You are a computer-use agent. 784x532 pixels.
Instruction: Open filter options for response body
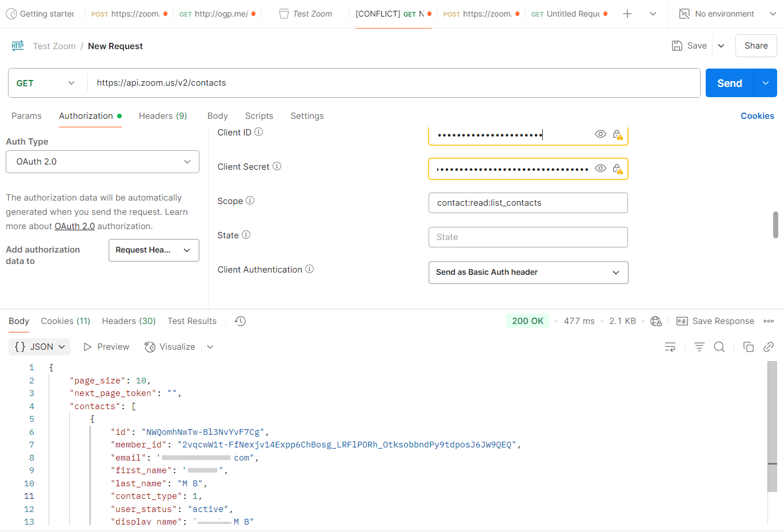click(699, 347)
